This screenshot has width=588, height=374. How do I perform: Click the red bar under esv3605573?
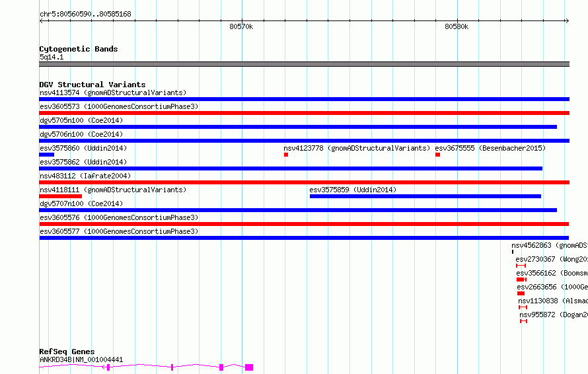point(304,113)
